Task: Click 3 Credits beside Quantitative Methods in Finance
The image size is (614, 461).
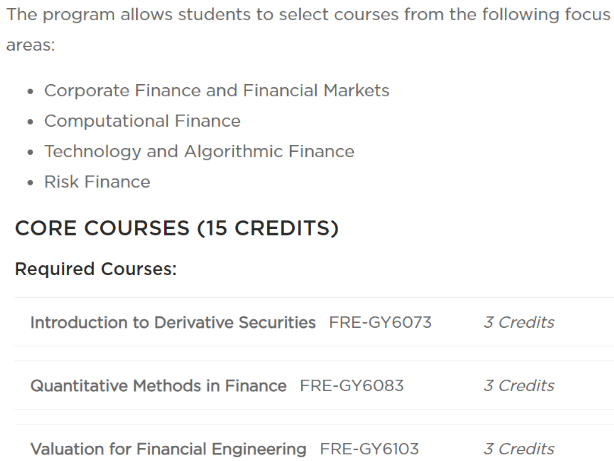Action: [518, 385]
